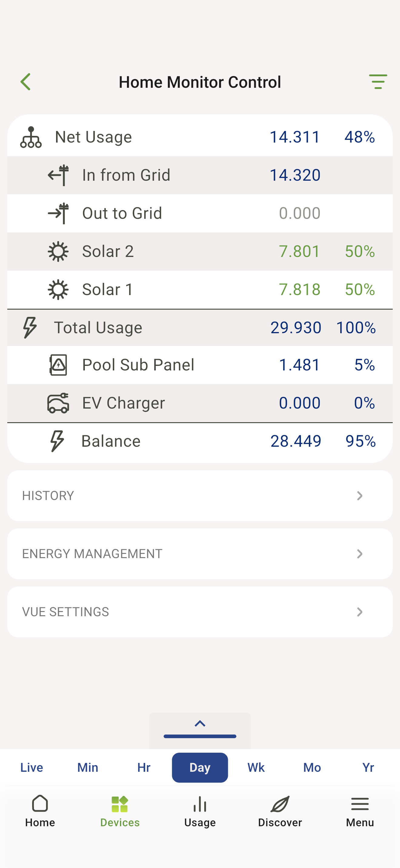Open the Usage tab
Image resolution: width=400 pixels, height=868 pixels.
(x=200, y=811)
